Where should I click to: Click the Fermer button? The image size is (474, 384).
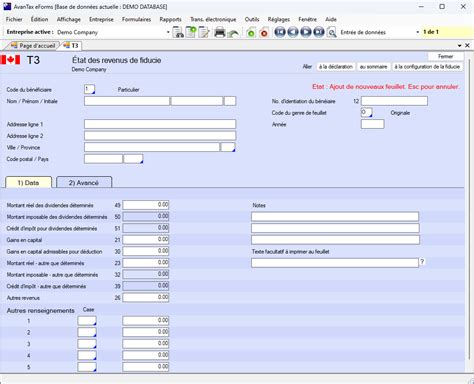445,56
